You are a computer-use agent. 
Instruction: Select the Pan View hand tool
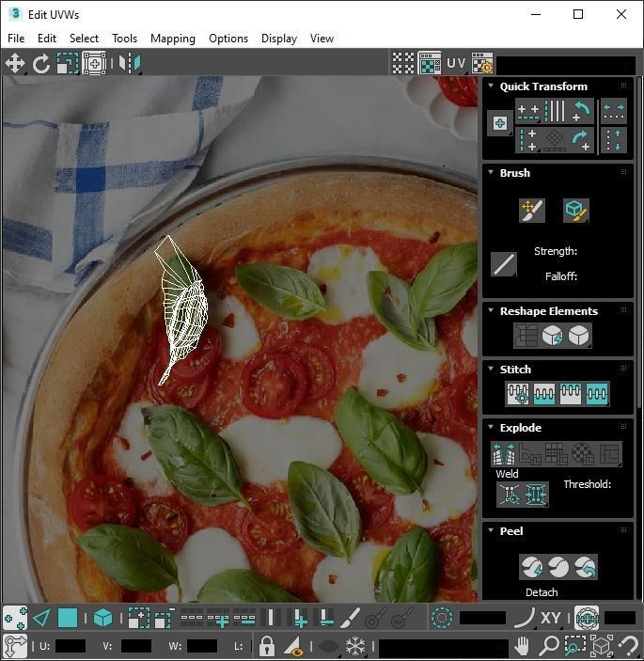click(522, 645)
